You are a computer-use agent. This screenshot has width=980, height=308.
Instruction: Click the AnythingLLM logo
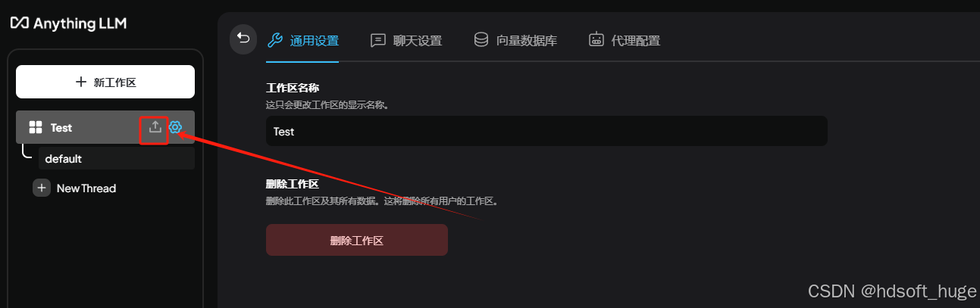pyautogui.click(x=68, y=23)
